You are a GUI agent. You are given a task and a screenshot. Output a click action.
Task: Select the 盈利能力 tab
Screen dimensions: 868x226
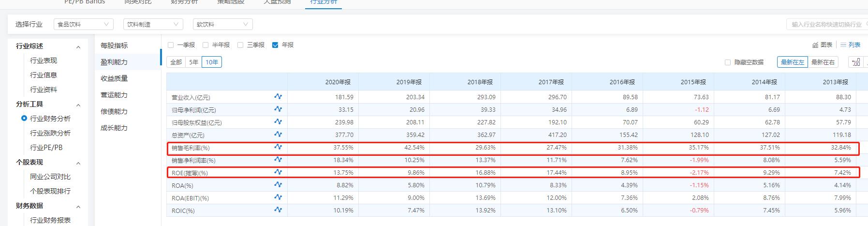coord(114,62)
